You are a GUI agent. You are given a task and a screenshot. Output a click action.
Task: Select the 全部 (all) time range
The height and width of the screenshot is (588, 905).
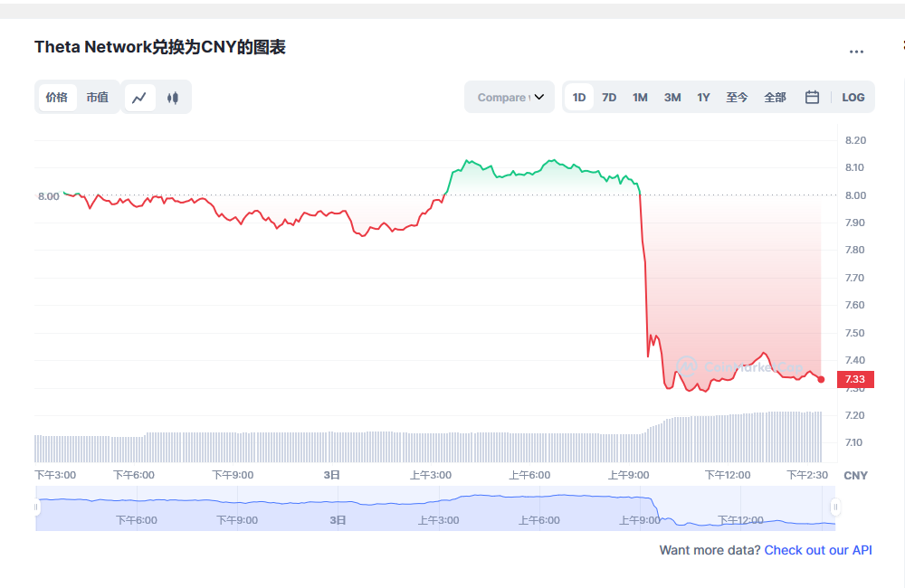776,98
